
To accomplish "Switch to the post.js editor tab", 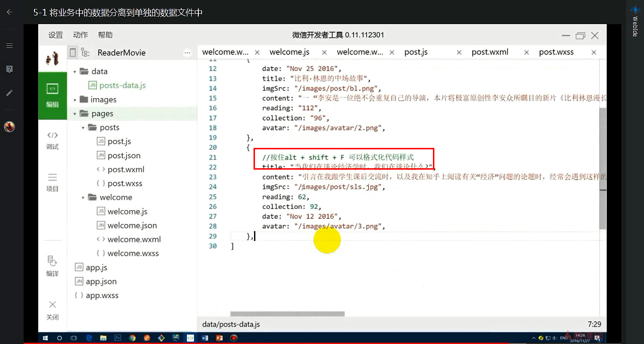I will (x=416, y=52).
